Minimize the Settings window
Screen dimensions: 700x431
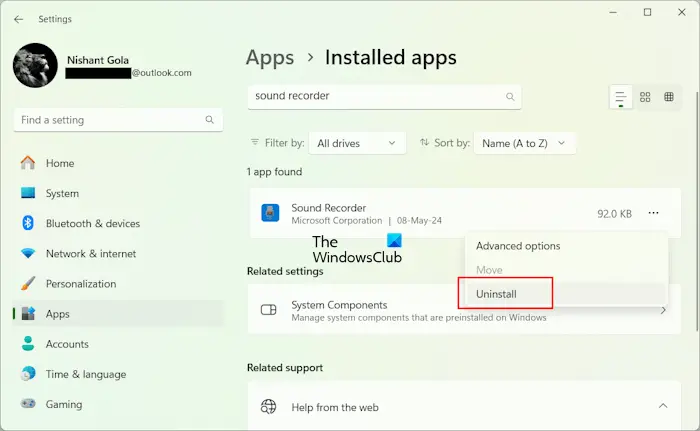pos(613,13)
